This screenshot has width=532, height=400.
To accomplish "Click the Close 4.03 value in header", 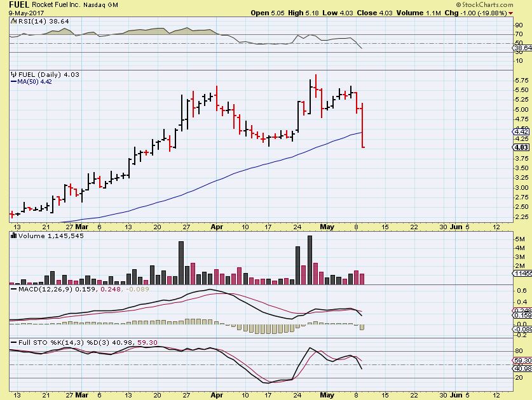I will tap(374, 13).
